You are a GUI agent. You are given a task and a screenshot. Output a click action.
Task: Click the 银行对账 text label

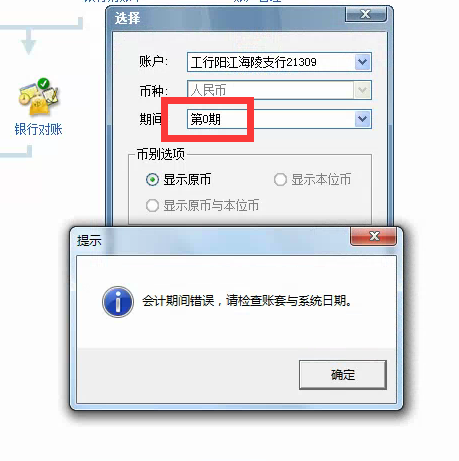[38, 129]
